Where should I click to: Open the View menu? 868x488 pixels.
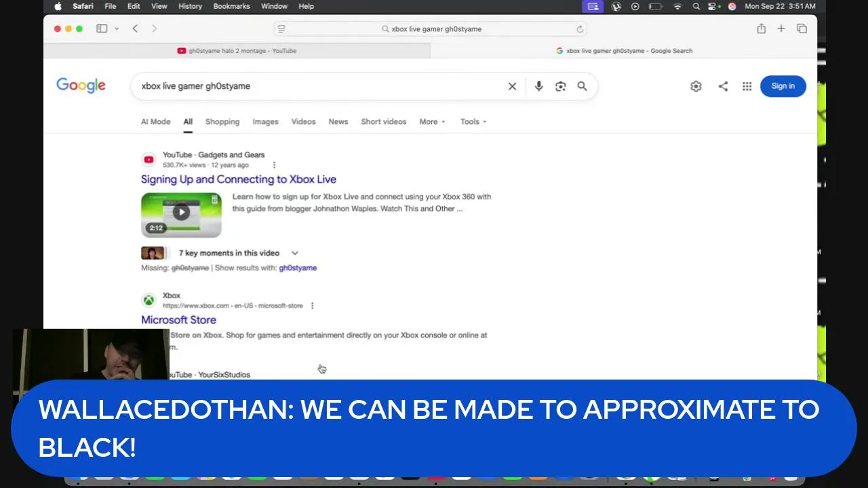click(159, 6)
